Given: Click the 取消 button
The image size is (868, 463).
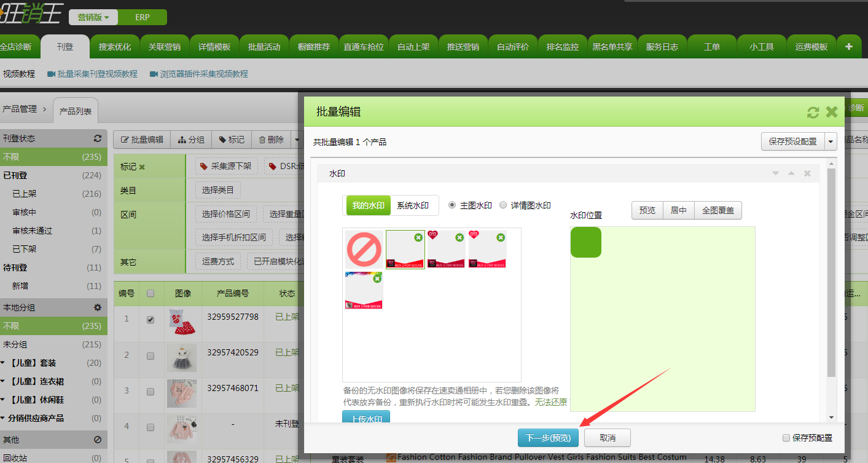Looking at the screenshot, I should point(608,438).
